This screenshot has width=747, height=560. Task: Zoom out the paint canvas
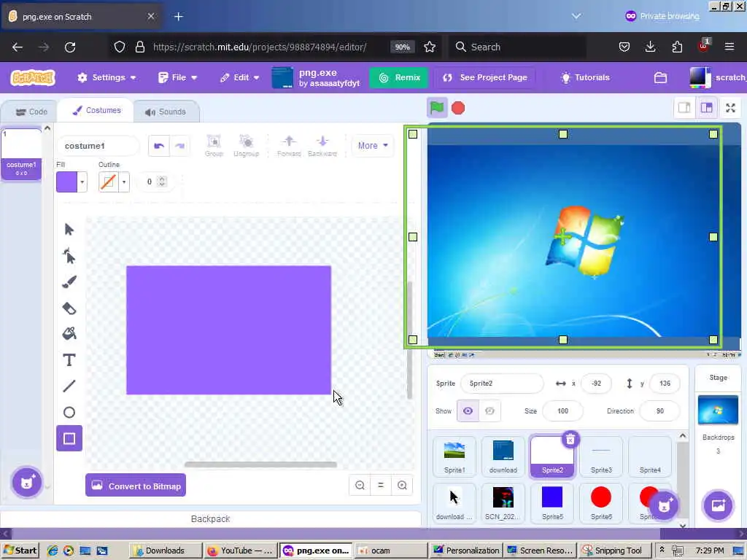[360, 485]
